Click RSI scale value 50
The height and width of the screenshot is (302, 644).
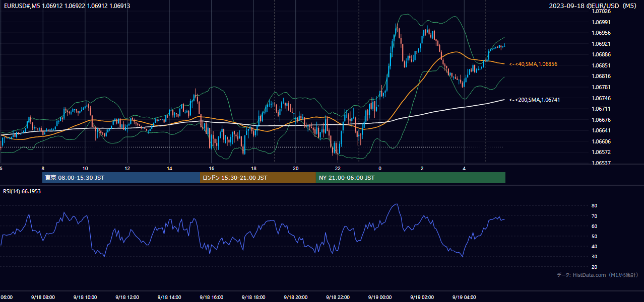[594, 236]
